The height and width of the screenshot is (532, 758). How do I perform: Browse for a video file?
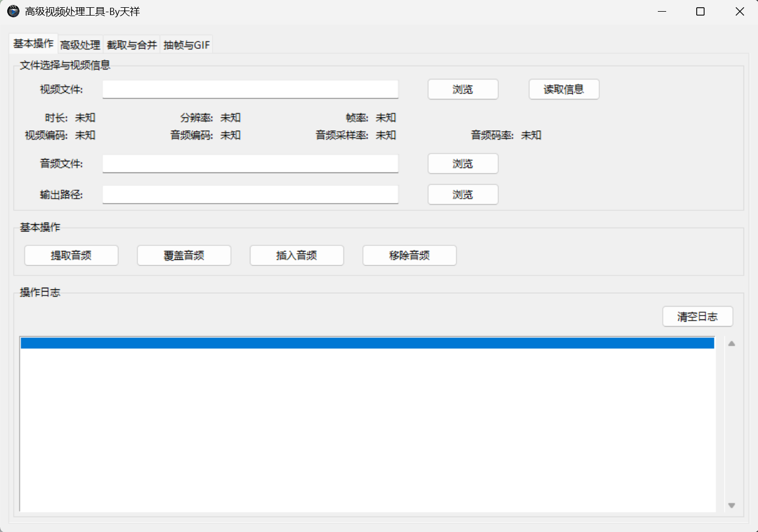coord(462,89)
